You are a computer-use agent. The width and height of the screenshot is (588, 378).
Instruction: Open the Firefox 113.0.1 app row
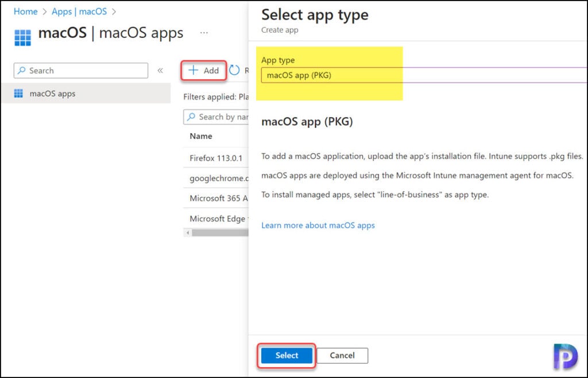point(216,158)
